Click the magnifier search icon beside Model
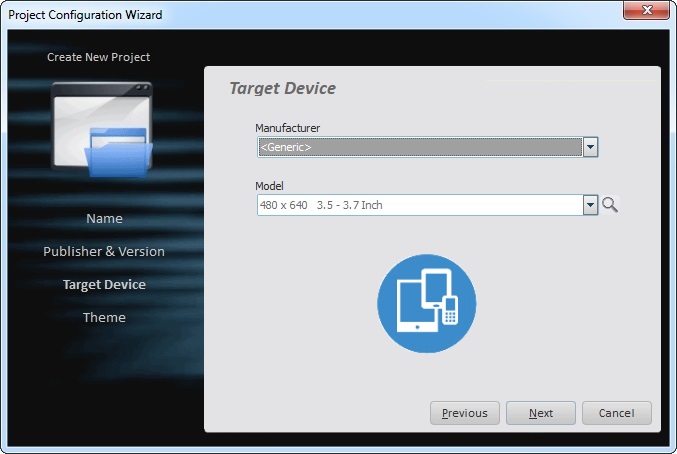677x454 pixels. click(x=610, y=205)
